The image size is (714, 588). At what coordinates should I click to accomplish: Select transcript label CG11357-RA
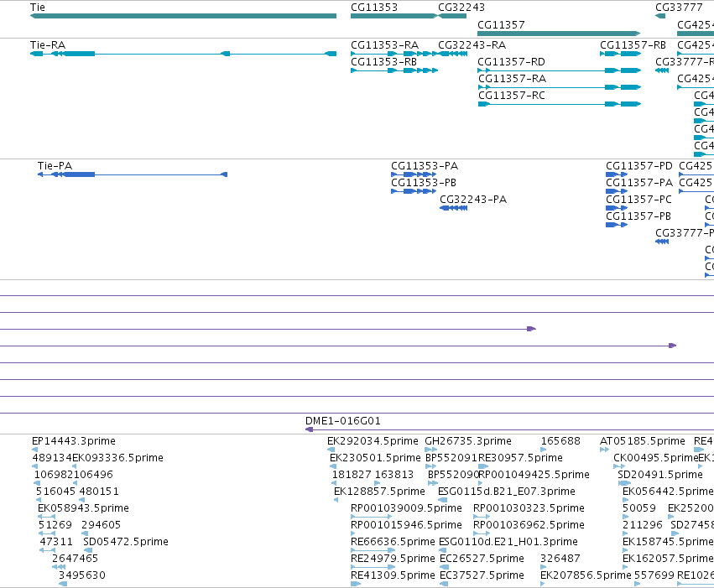(x=513, y=79)
